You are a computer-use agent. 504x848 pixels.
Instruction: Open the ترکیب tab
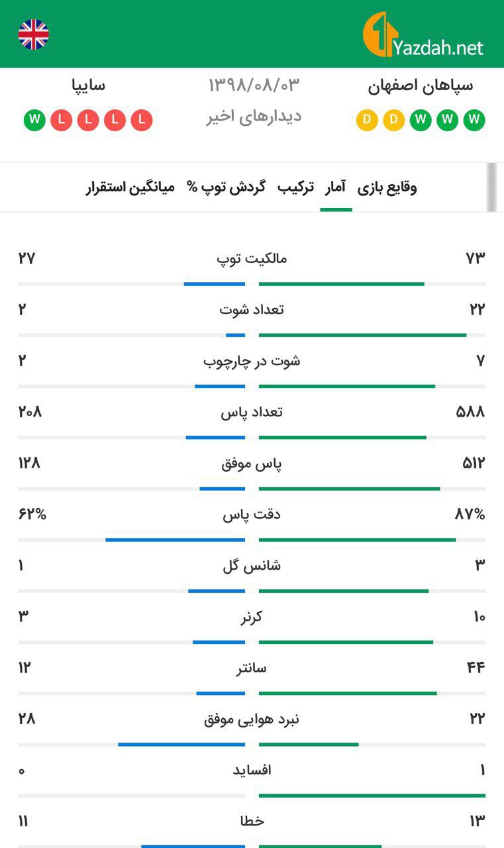tap(295, 187)
